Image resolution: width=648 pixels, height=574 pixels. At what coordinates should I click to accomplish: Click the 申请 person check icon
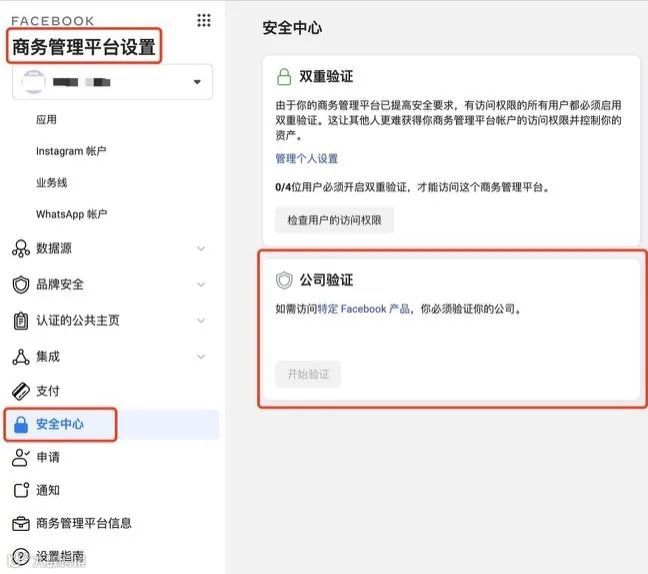click(x=21, y=458)
